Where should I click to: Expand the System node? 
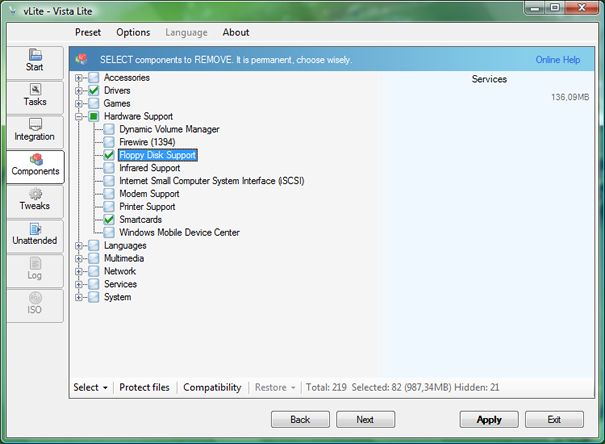pyautogui.click(x=79, y=297)
